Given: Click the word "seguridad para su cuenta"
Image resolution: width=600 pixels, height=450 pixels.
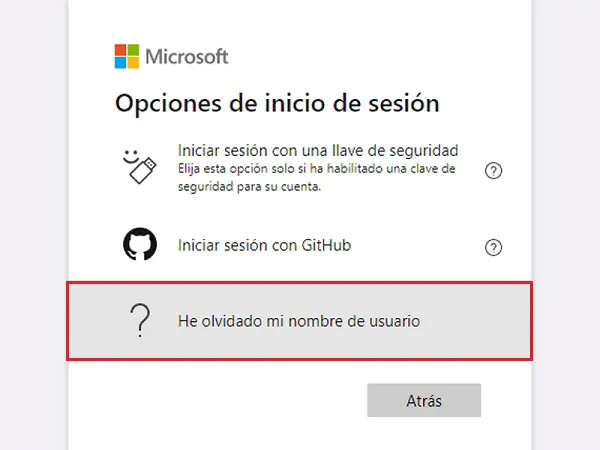Looking at the screenshot, I should (247, 187).
